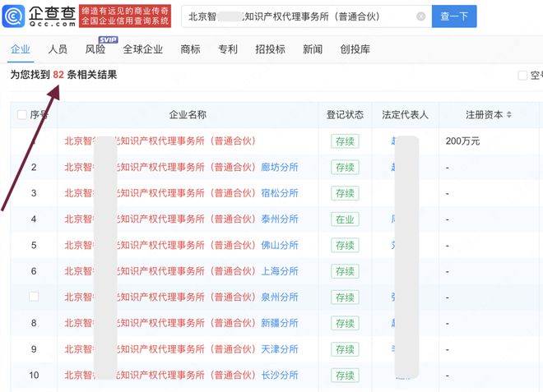This screenshot has height=392, width=543.
Task: Click the 法定代表人 column header
Action: 405,114
